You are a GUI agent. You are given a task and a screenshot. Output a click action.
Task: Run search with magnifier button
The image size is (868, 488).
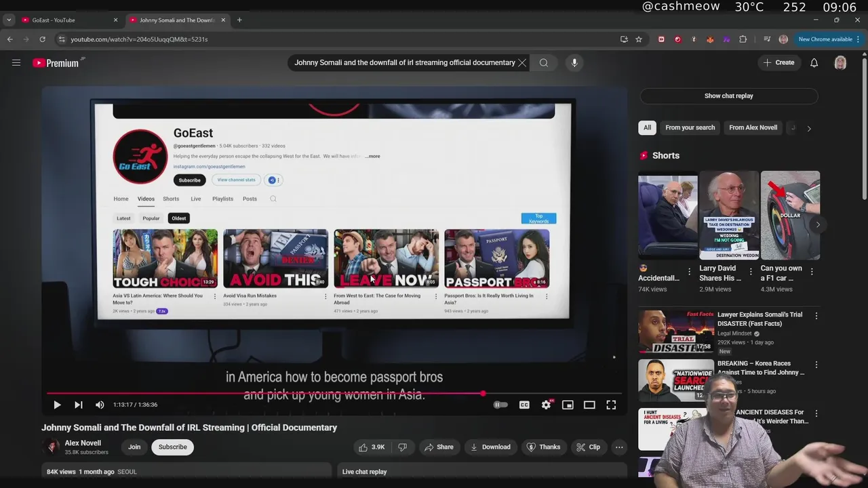tap(544, 62)
